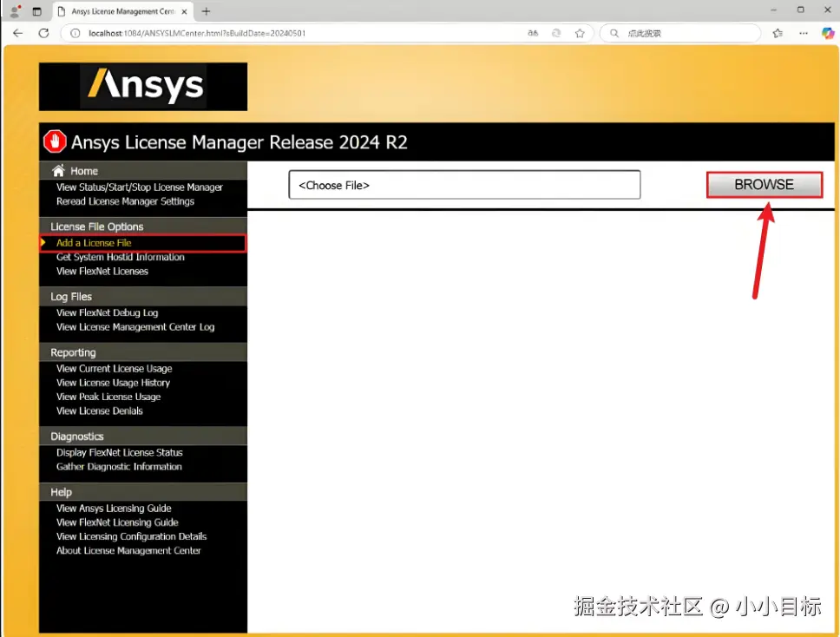Open View Licensing Configuration Details

pos(131,536)
